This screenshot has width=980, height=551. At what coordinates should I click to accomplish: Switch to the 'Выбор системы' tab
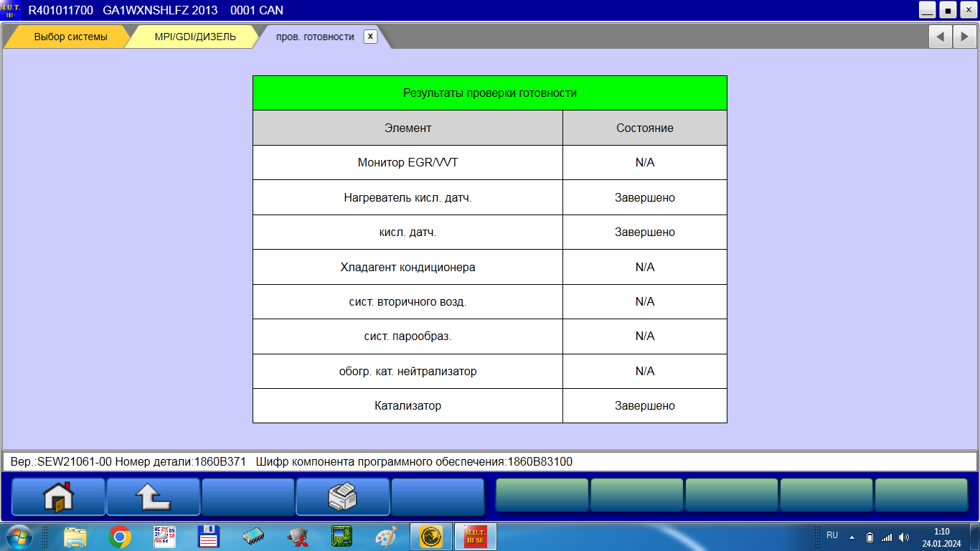70,37
